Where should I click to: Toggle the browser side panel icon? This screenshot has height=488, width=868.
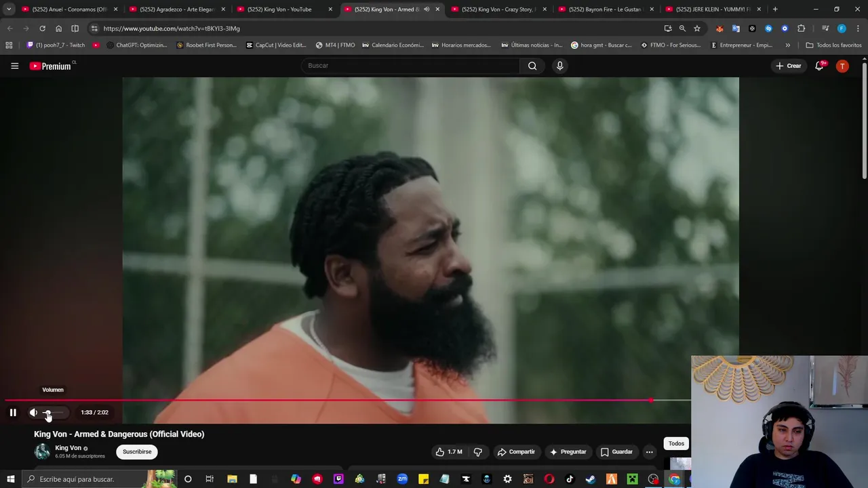tap(75, 28)
